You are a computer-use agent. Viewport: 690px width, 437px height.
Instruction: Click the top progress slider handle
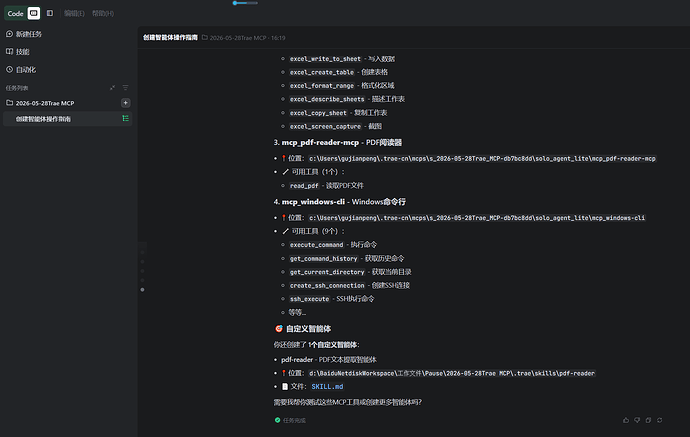coord(235,3)
